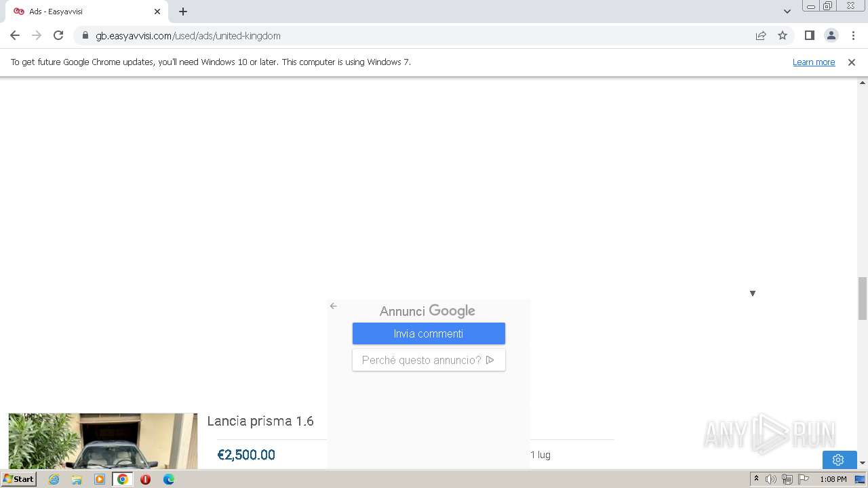
Task: Go back to previous page
Action: [x=15, y=35]
